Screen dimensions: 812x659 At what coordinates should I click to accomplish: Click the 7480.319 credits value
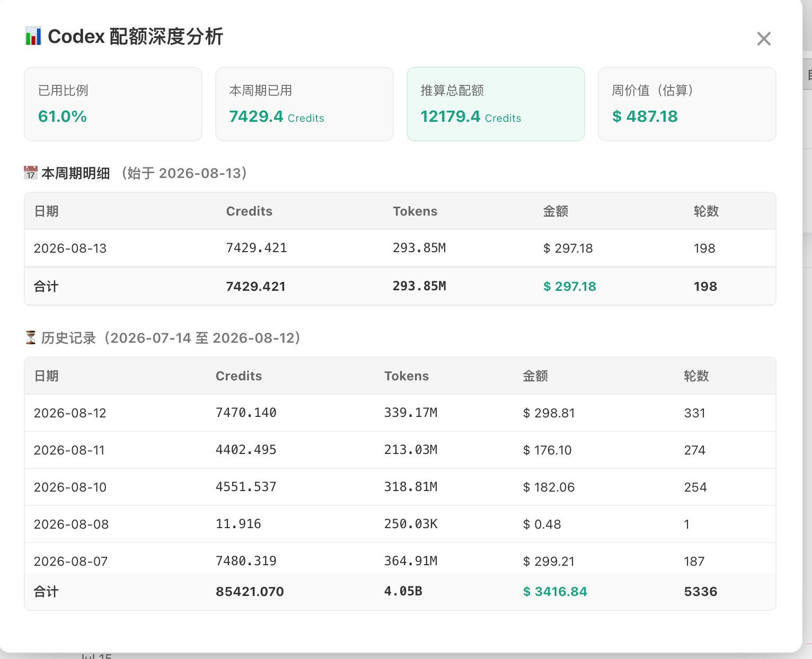(246, 561)
